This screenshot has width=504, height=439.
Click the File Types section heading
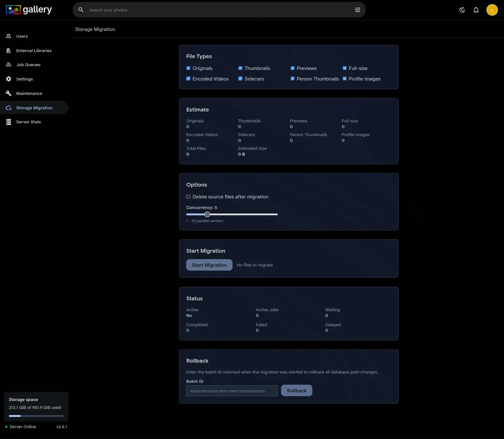pyautogui.click(x=199, y=56)
